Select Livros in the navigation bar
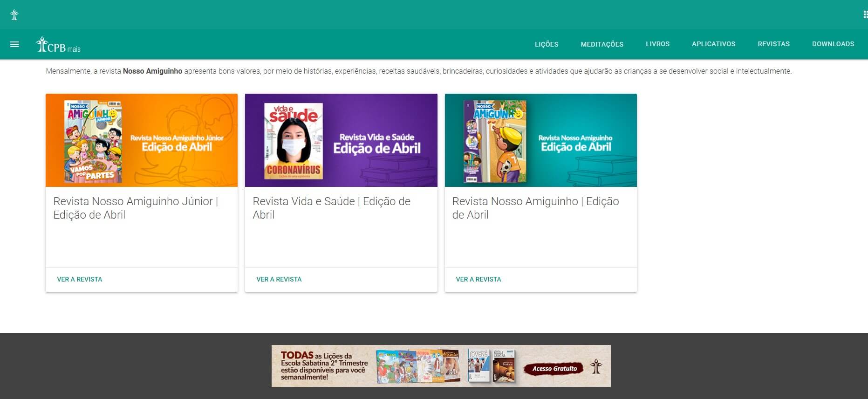The height and width of the screenshot is (399, 868). [657, 44]
